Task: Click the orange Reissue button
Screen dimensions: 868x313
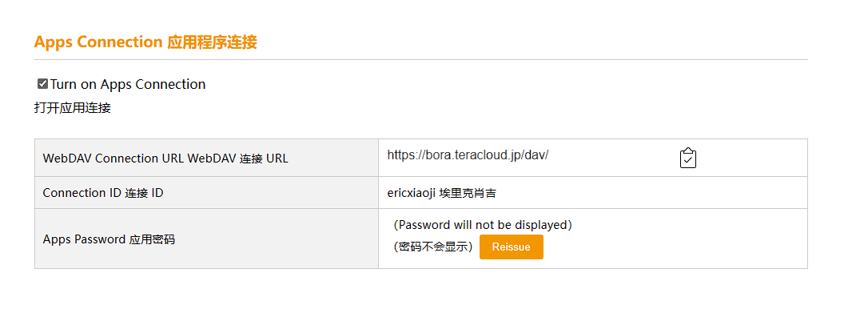Action: (511, 247)
